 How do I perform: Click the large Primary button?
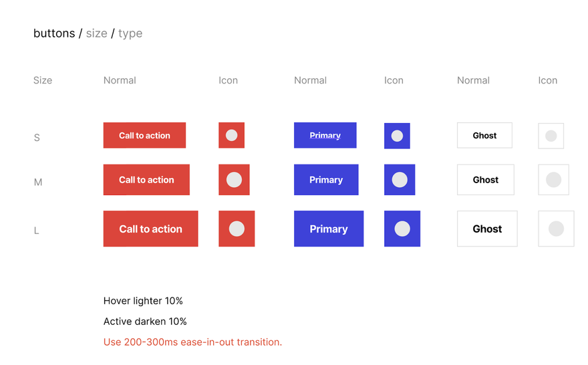click(329, 229)
